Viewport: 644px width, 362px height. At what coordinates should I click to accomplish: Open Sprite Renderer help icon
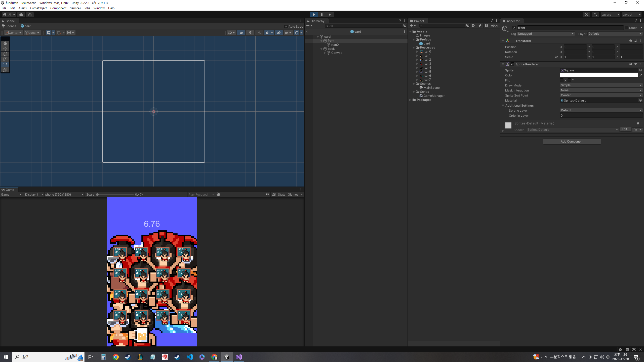click(x=631, y=64)
